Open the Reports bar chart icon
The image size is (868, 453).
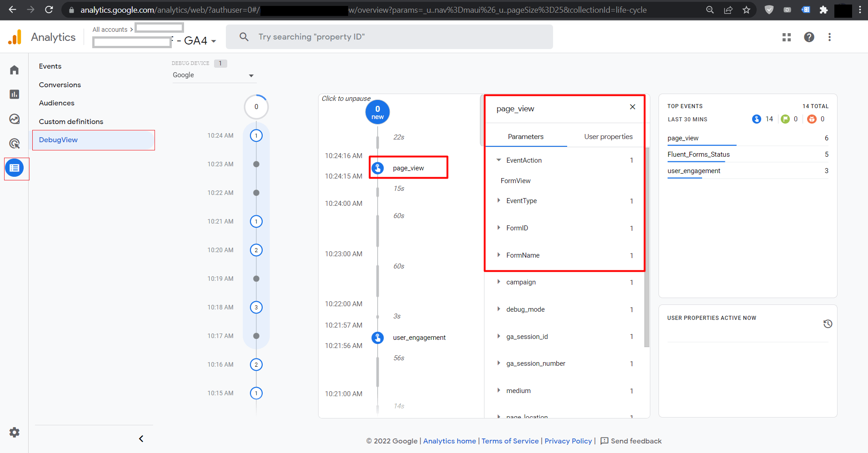15,94
